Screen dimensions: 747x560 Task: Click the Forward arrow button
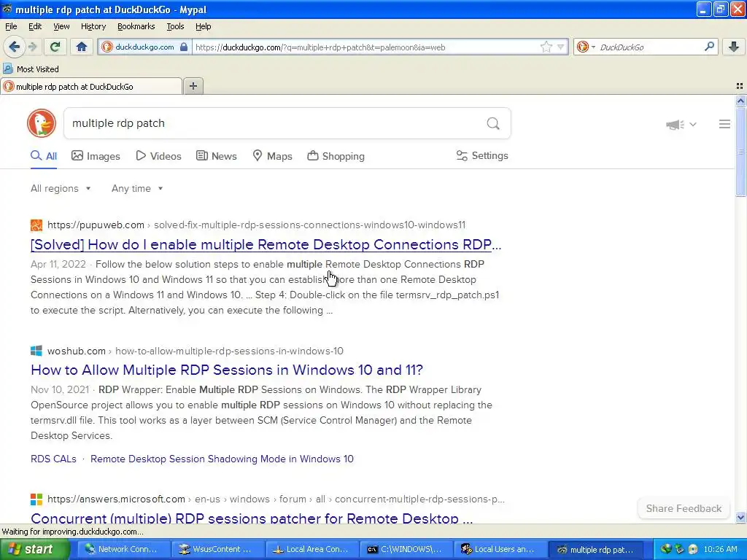pos(32,47)
